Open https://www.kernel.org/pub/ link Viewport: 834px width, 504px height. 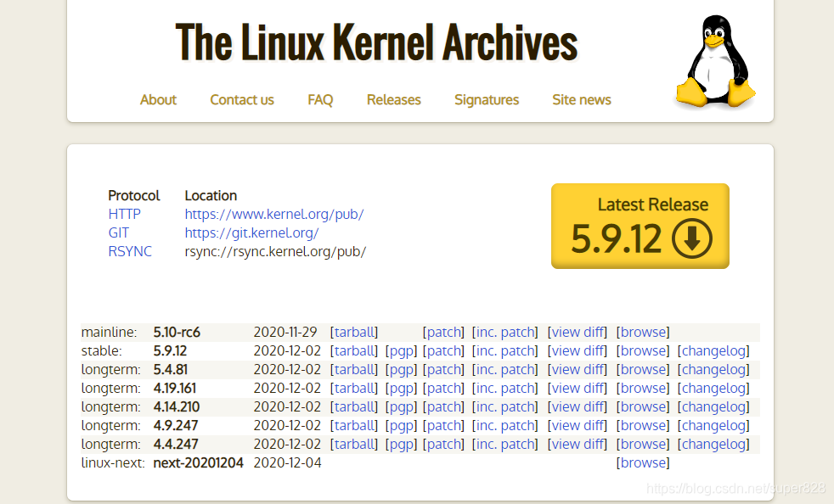point(274,215)
